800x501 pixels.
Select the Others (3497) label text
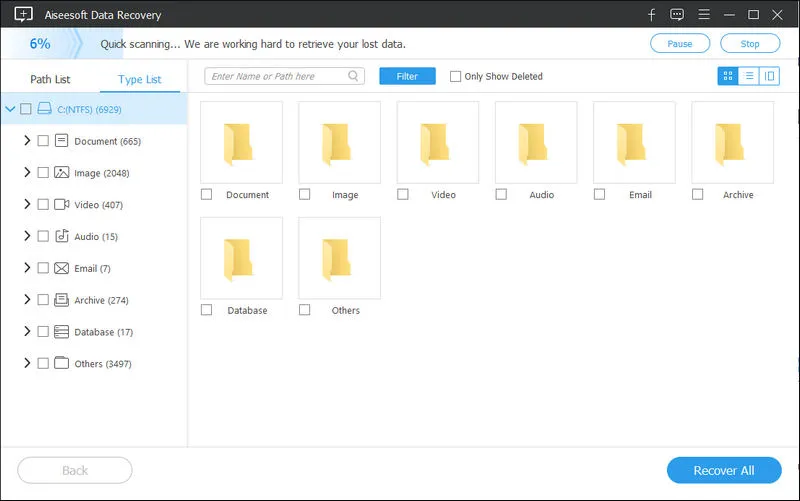[x=103, y=364]
